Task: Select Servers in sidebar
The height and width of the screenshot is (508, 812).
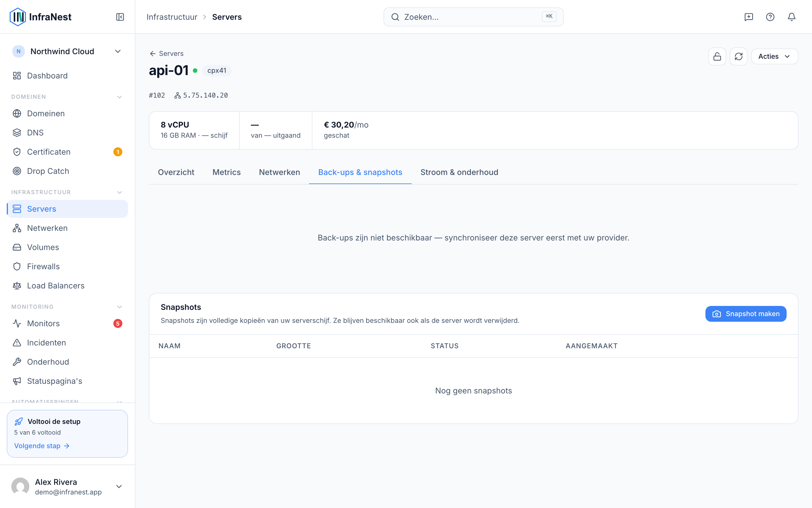Action: 67,209
